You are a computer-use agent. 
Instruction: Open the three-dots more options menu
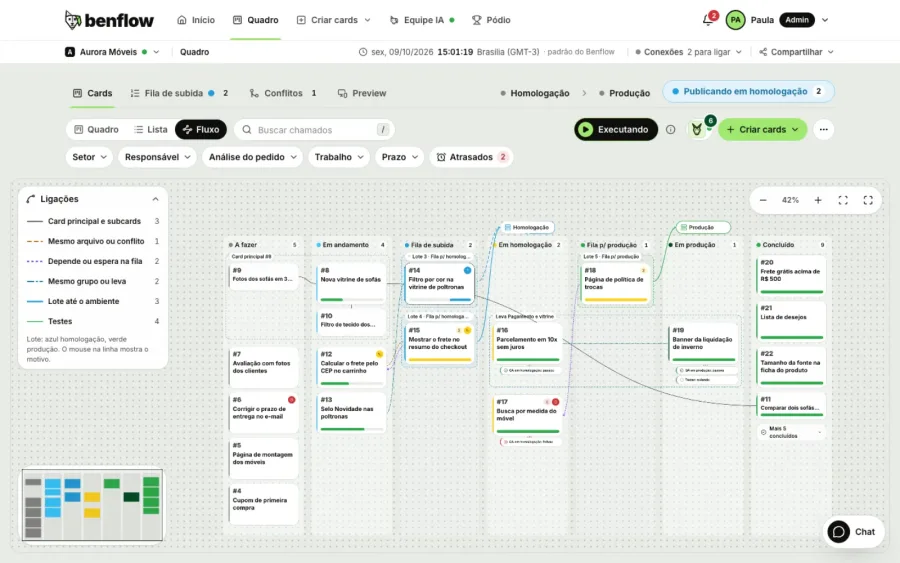point(824,130)
